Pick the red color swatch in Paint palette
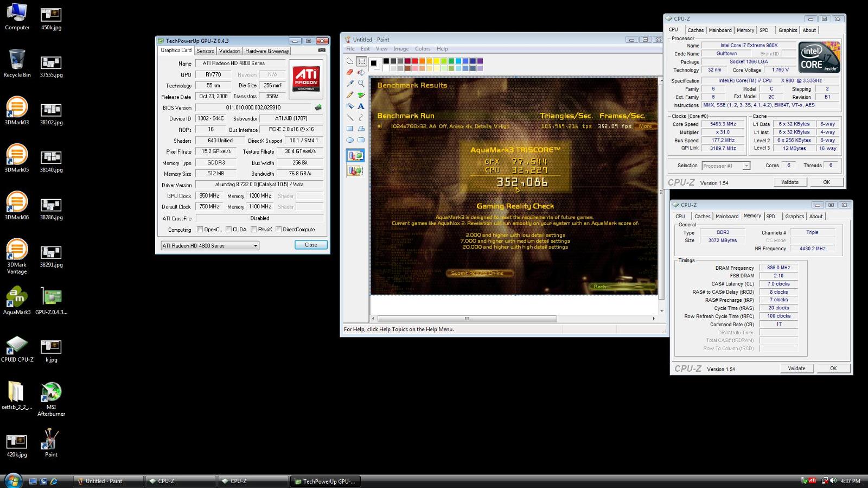 (415, 61)
